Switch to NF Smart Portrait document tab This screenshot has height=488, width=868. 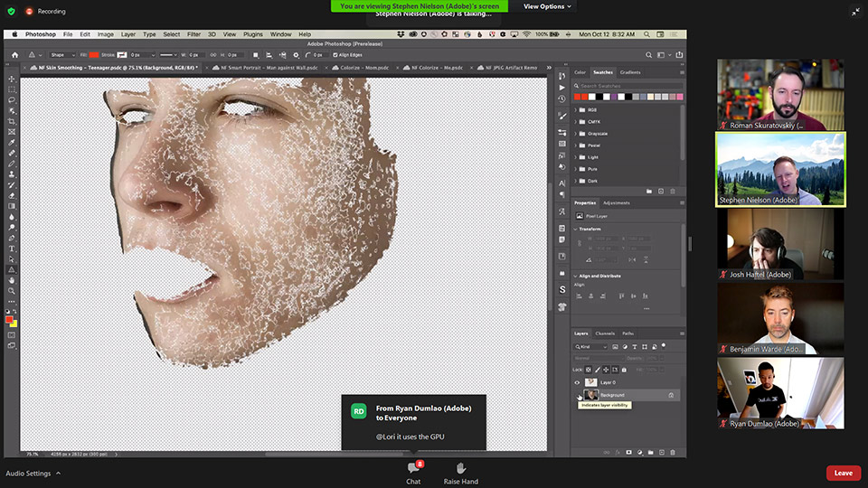click(265, 68)
